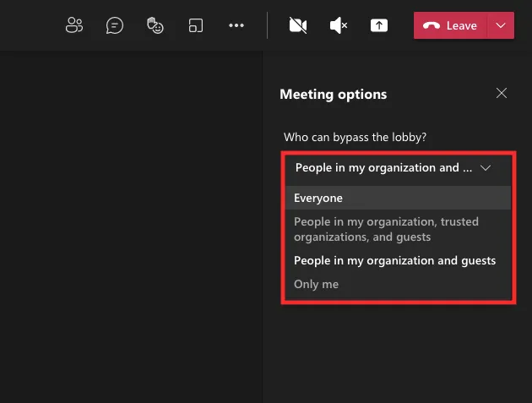Click blank panel area below the options list
The width and height of the screenshot is (532, 403).
[397, 355]
